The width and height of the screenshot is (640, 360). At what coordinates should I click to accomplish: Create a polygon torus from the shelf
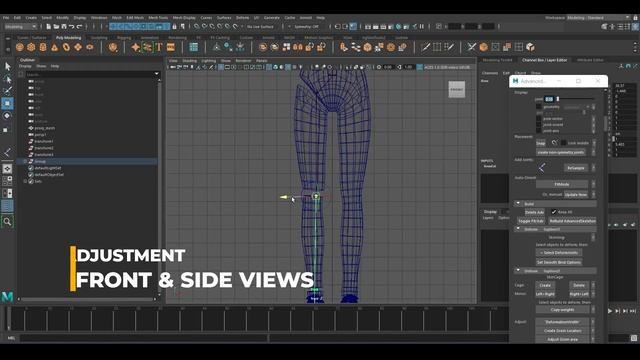point(66,47)
